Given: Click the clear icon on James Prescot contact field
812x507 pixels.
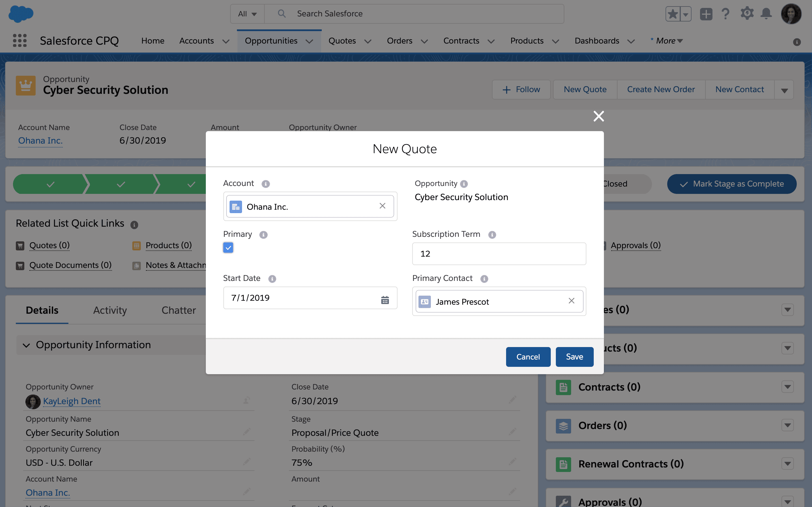Looking at the screenshot, I should coord(571,301).
